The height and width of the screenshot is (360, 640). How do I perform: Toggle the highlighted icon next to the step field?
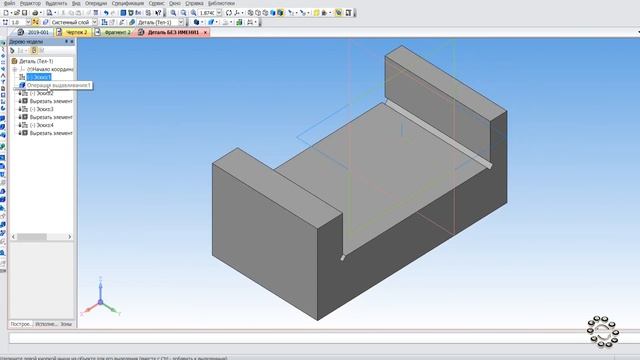tap(36, 22)
